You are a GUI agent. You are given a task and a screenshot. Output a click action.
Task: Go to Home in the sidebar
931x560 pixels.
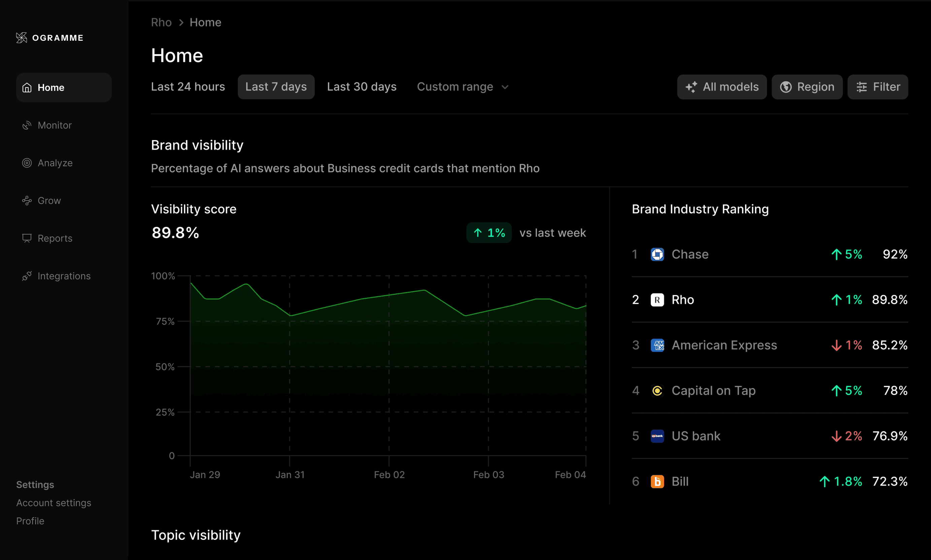[x=64, y=87]
